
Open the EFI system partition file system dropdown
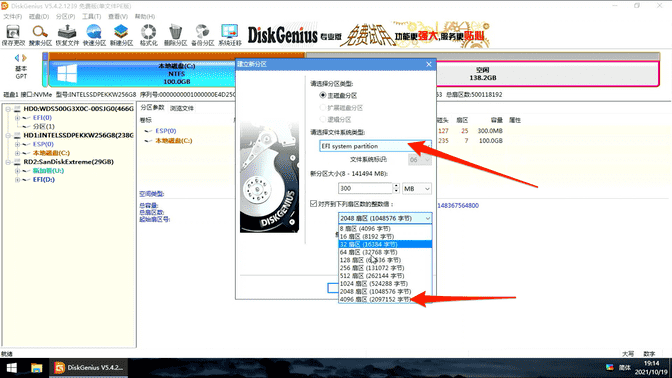(x=375, y=146)
